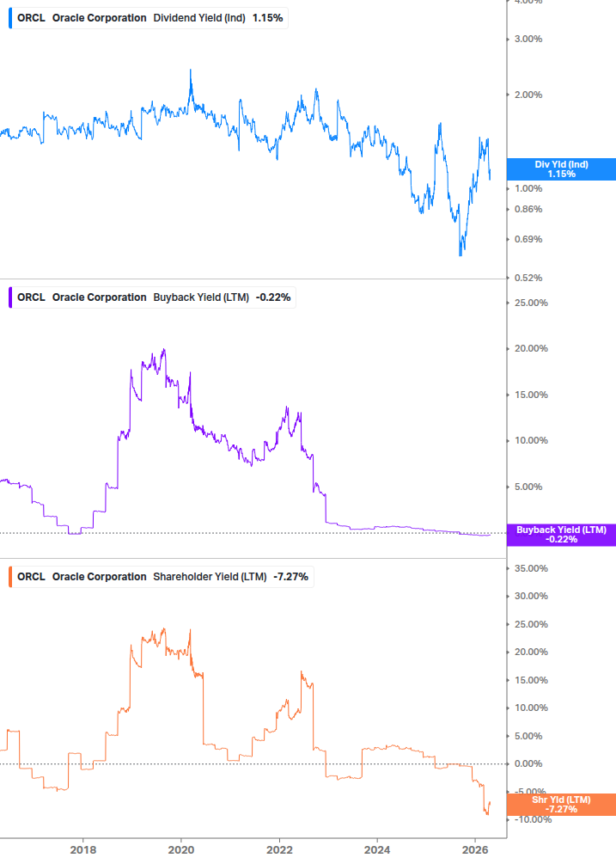Click the 2026 label on the time axis

[475, 849]
